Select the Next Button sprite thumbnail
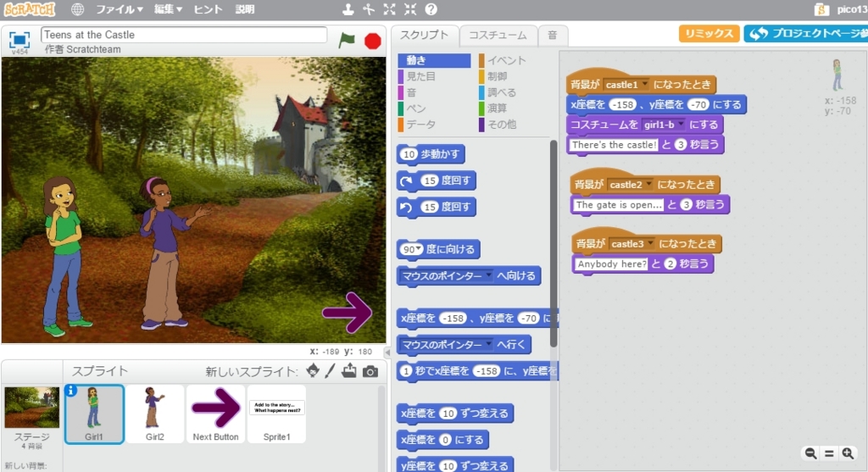The height and width of the screenshot is (472, 868). (x=216, y=414)
